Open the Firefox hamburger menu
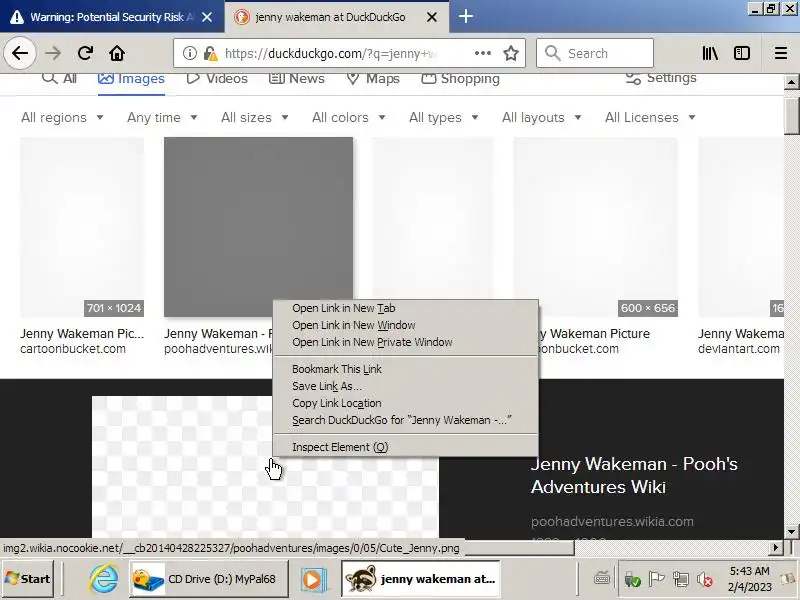Viewport: 800px width, 600px height. coord(781,53)
